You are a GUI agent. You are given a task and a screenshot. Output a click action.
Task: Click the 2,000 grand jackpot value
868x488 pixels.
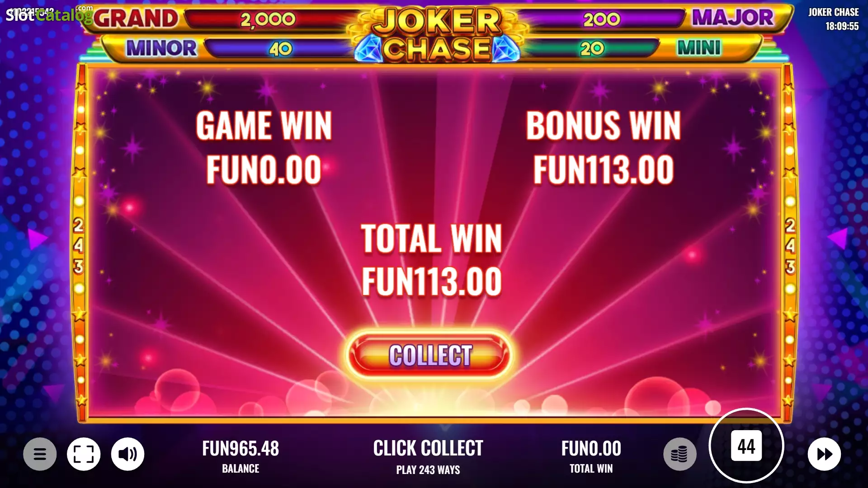(268, 19)
